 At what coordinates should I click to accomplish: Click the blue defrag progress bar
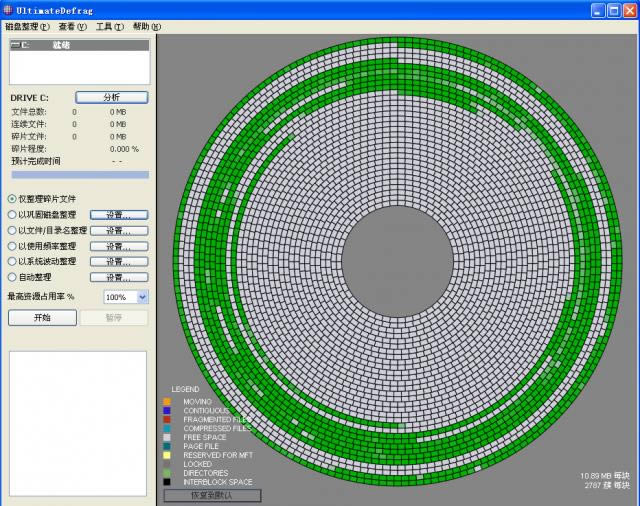(80, 175)
